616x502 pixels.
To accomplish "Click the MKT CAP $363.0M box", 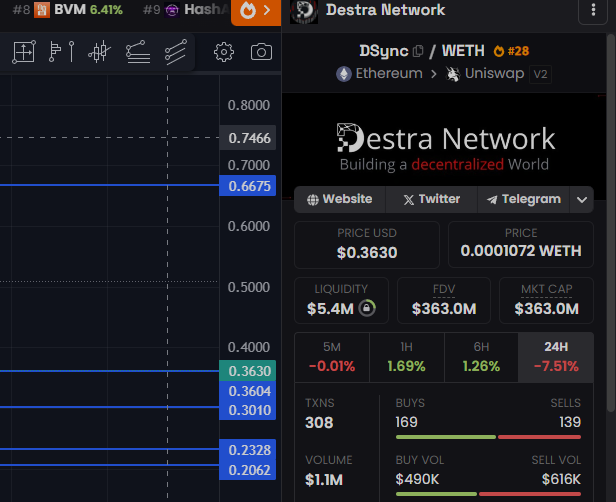I will 546,300.
